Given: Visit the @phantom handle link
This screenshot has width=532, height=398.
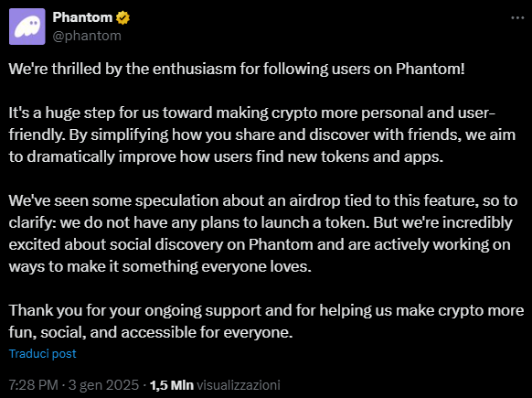Looking at the screenshot, I should (87, 36).
